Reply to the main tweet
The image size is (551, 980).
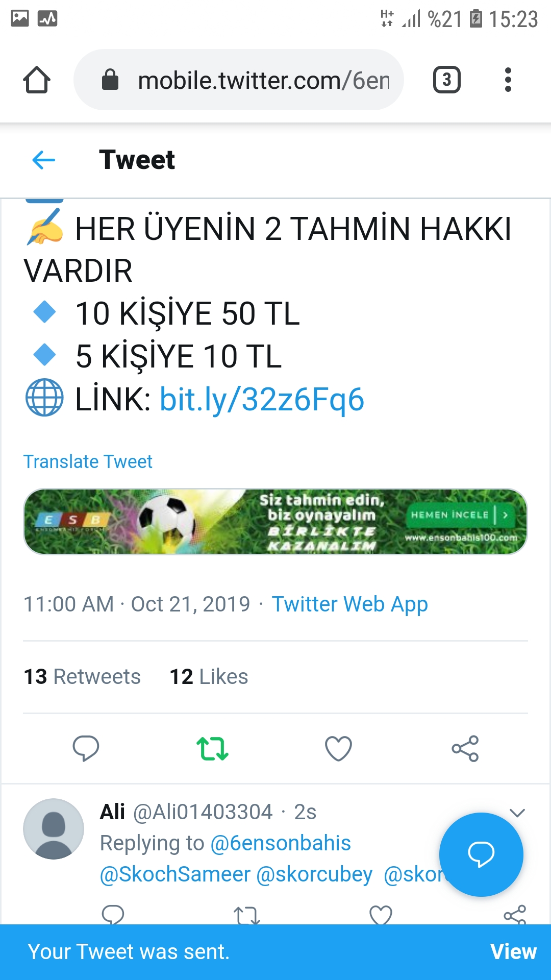click(x=86, y=748)
